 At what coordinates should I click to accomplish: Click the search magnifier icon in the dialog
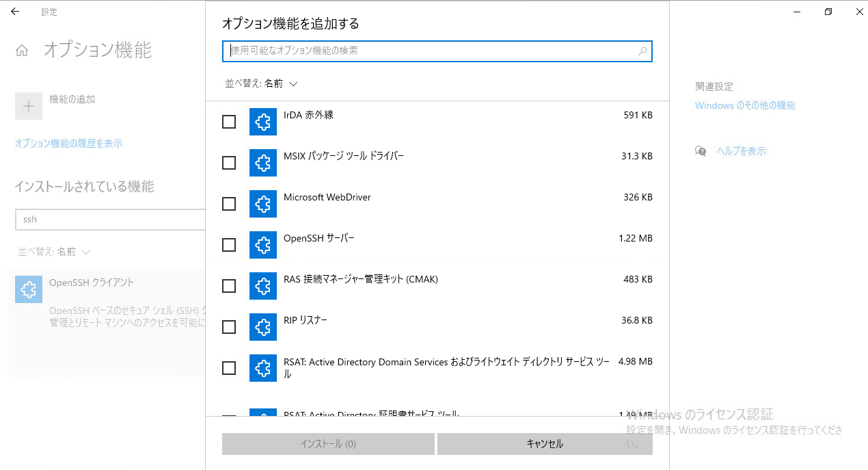642,51
